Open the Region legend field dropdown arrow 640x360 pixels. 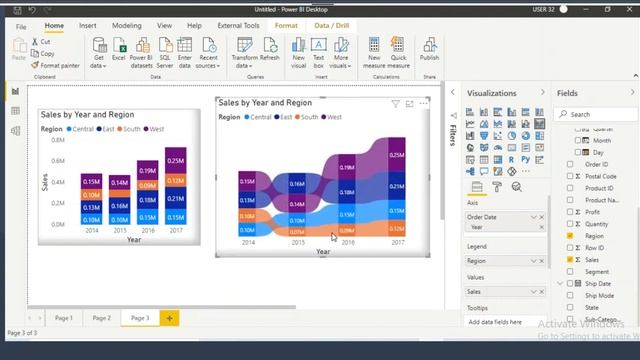pyautogui.click(x=533, y=261)
